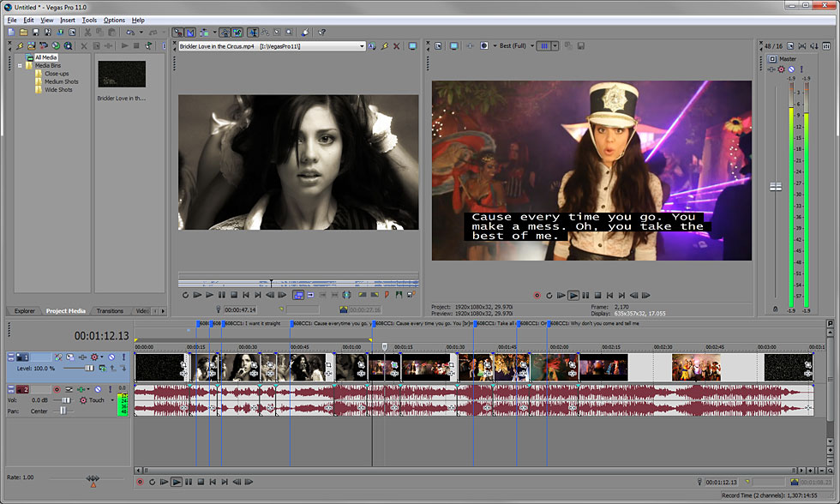The height and width of the screenshot is (504, 840).
Task: Click the Cut scissors icon in main toolbar
Action: click(x=87, y=32)
